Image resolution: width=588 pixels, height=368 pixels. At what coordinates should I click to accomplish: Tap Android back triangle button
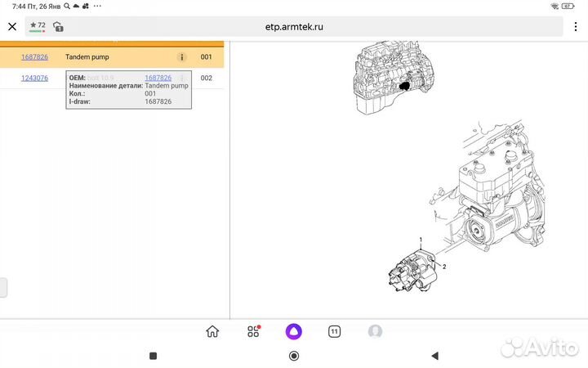tap(435, 356)
